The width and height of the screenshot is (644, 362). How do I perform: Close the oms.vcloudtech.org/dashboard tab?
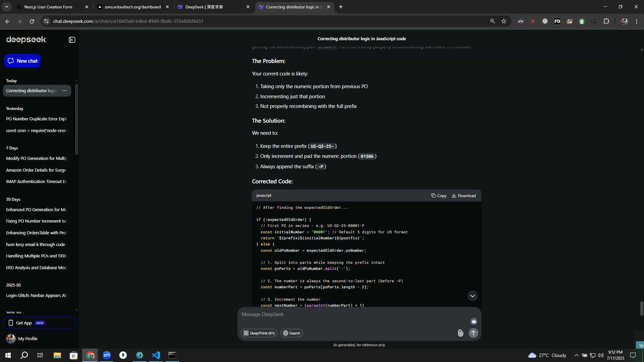pos(167,7)
